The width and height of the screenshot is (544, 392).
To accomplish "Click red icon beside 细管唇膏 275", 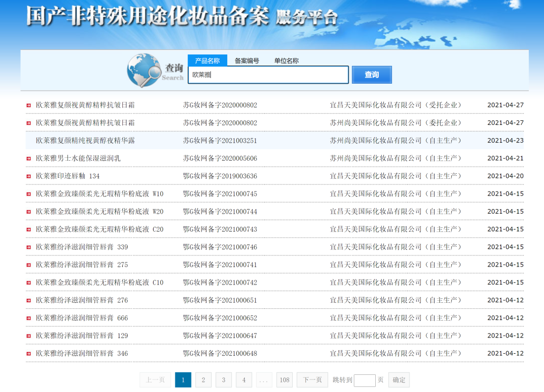I will click(x=29, y=265).
